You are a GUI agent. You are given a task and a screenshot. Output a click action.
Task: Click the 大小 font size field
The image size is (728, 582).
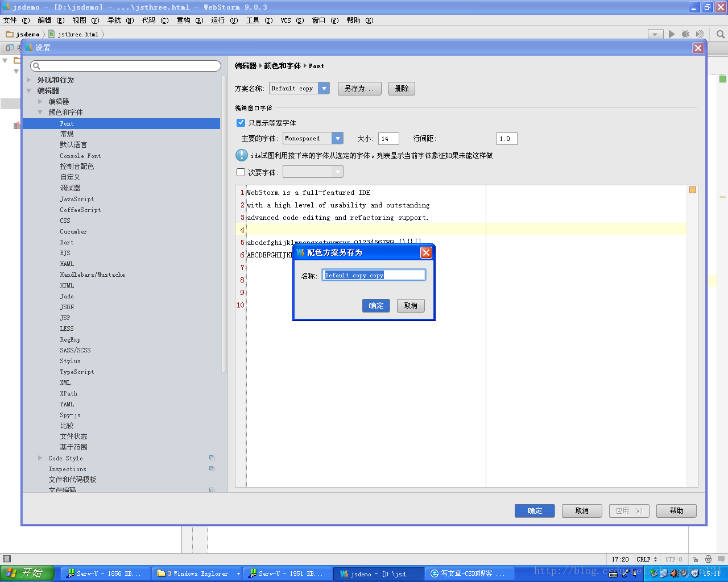coord(388,139)
